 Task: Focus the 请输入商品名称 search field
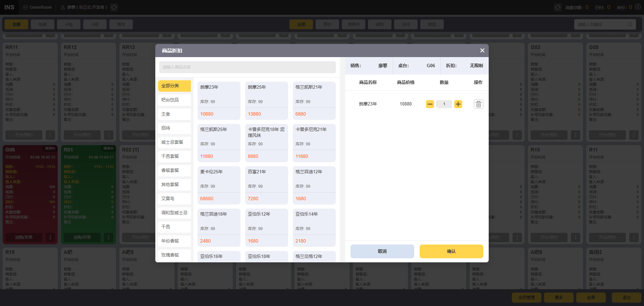click(x=248, y=67)
